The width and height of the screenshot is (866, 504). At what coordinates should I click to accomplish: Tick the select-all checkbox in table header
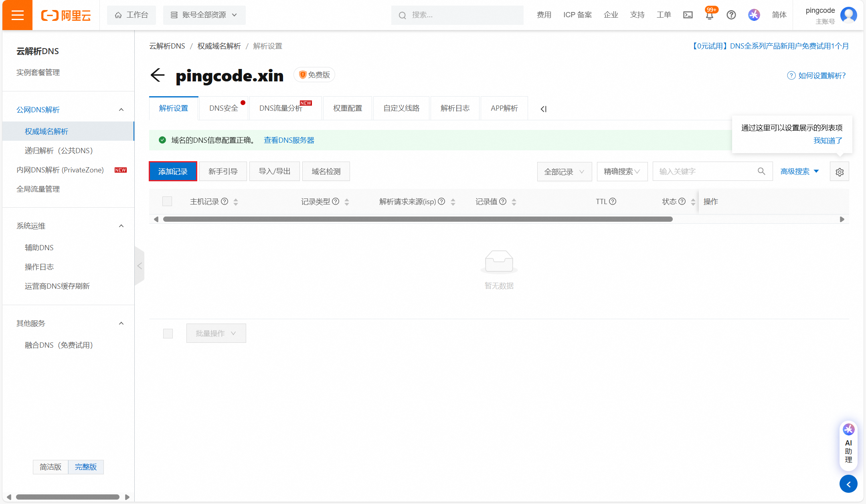point(167,201)
